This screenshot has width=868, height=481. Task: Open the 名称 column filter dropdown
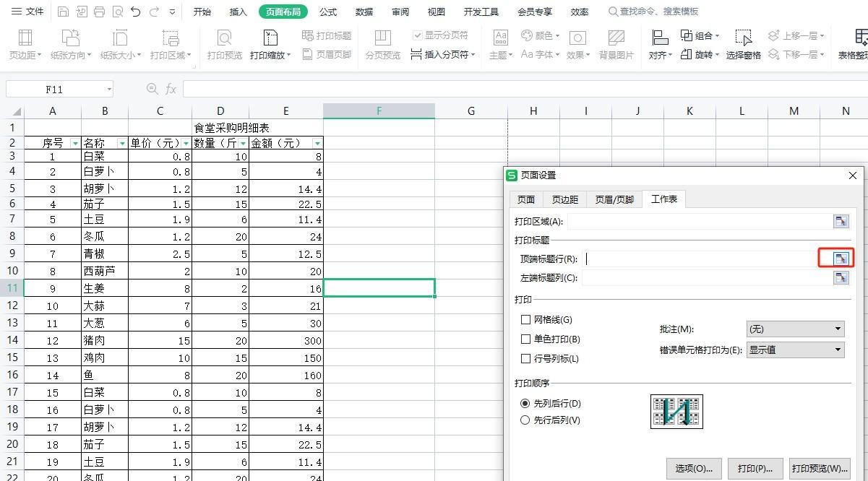click(x=122, y=144)
